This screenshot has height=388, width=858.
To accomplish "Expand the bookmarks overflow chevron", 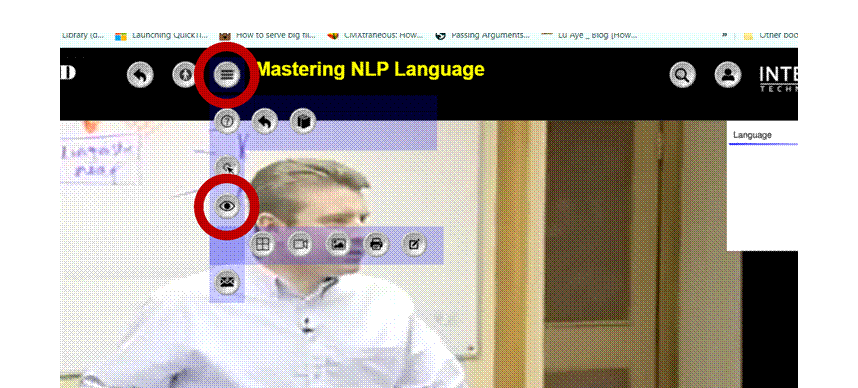I will click(724, 35).
